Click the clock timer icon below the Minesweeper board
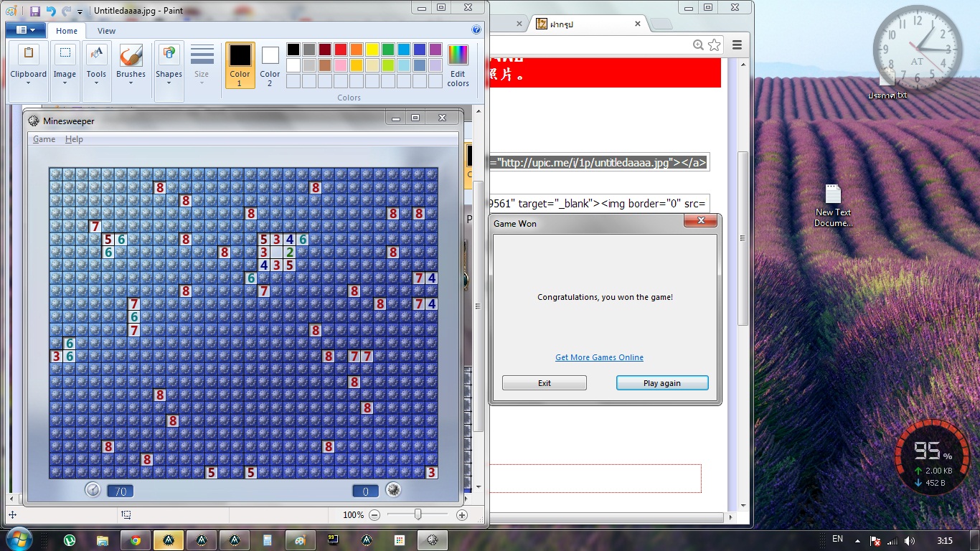The width and height of the screenshot is (980, 551). [x=93, y=490]
